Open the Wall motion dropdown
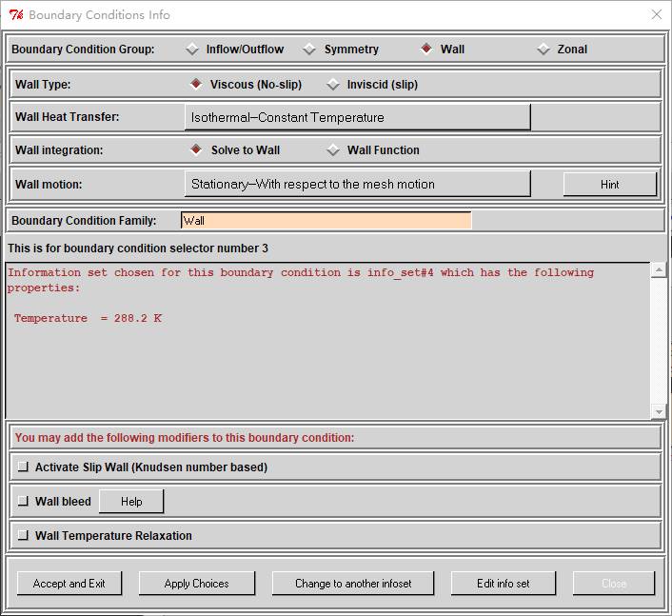This screenshot has height=616, width=672. tap(357, 184)
